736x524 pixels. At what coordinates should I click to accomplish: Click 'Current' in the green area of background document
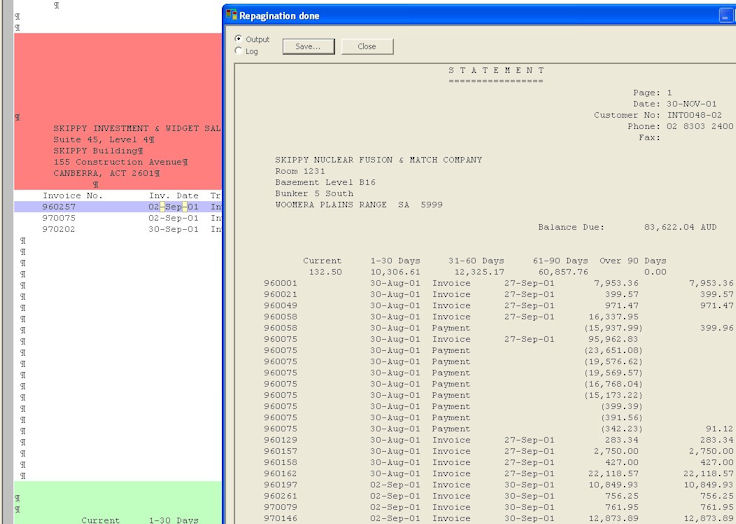(x=100, y=520)
